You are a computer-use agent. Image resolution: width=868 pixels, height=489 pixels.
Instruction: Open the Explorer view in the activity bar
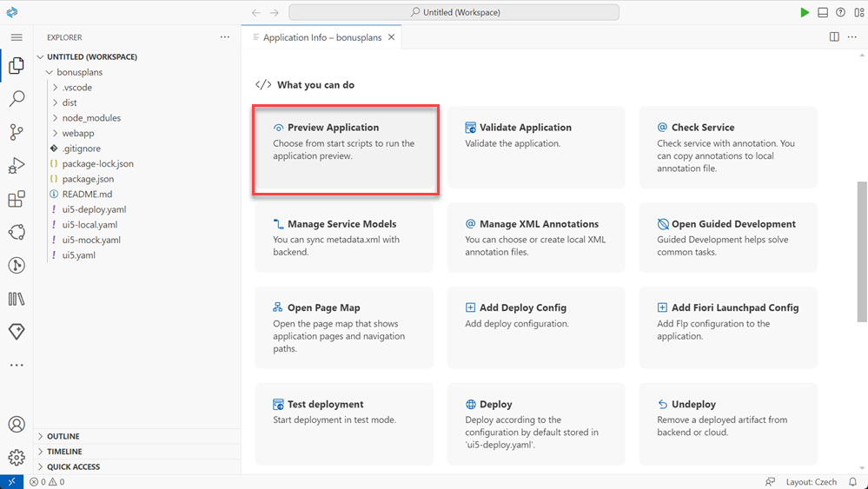[17, 65]
